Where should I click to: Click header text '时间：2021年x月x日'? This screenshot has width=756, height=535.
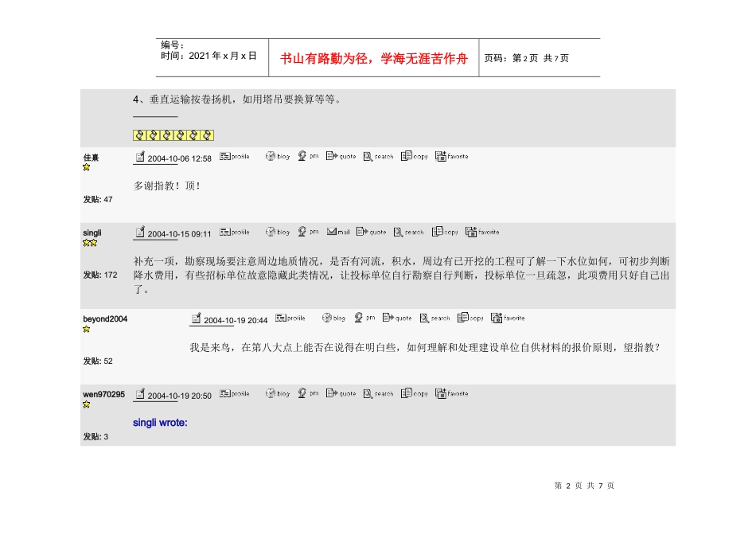click(x=208, y=56)
